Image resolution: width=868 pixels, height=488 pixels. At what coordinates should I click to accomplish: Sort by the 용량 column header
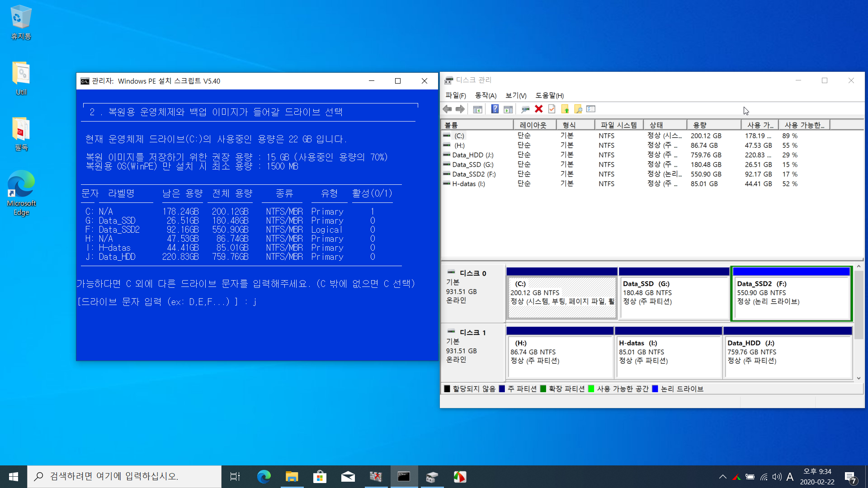click(713, 125)
